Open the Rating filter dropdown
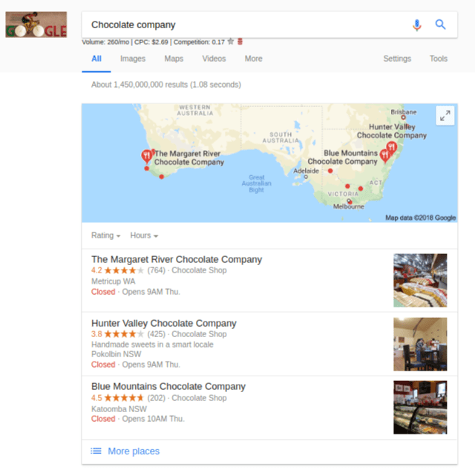This screenshot has height=476, width=475. tap(105, 235)
